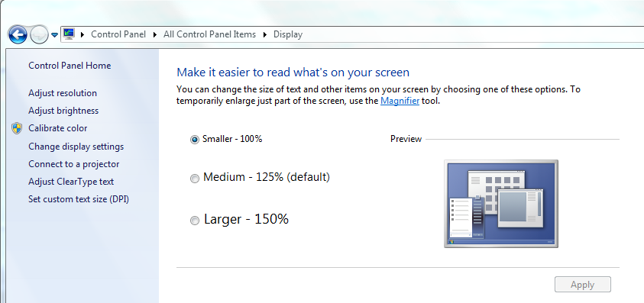
Task: Click the grayed Forward arrow button
Action: (40, 35)
